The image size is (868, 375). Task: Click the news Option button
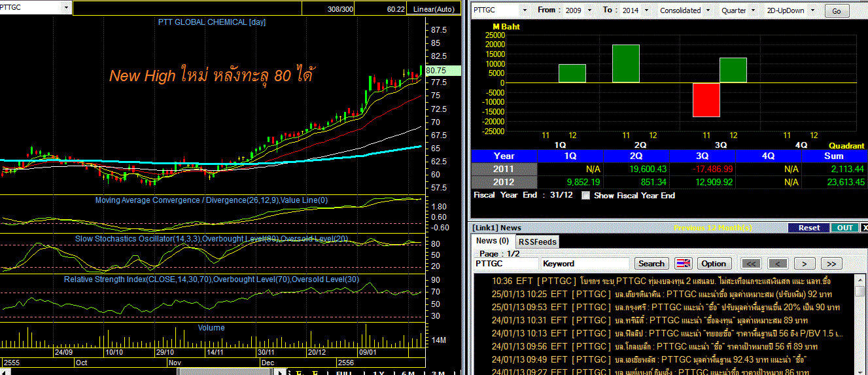[713, 263]
